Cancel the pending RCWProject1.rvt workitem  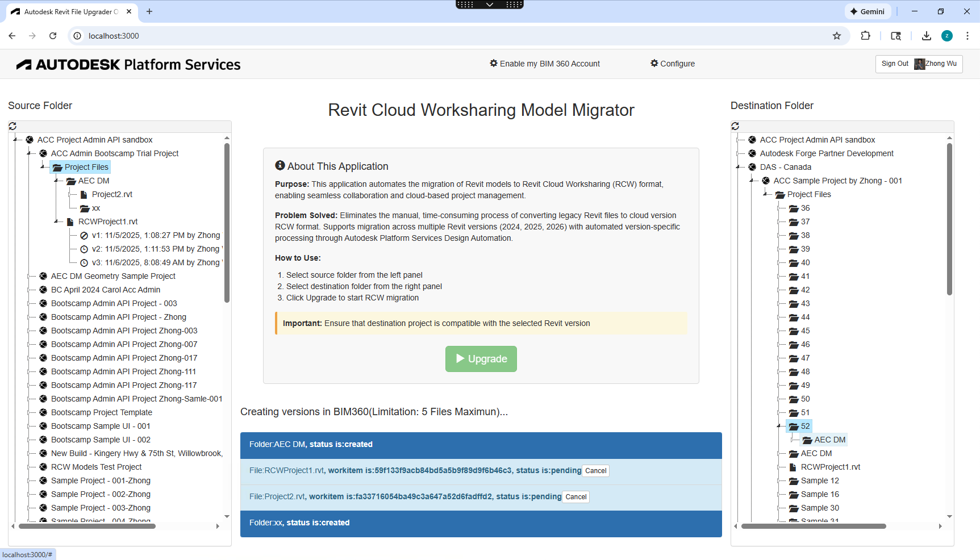click(595, 470)
